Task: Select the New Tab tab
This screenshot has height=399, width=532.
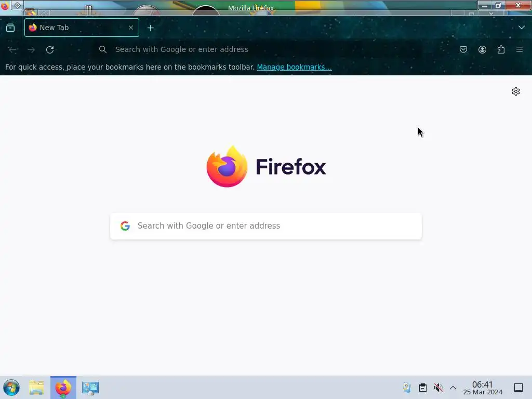Action: click(x=82, y=28)
